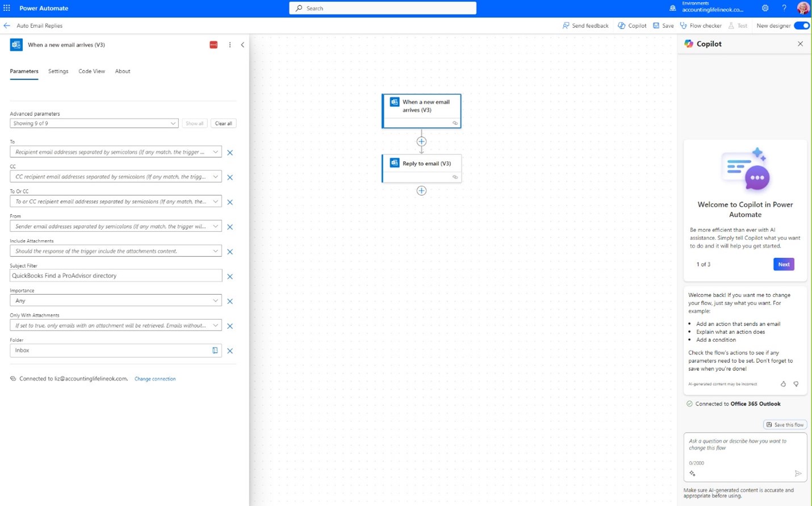Open the settings gear in the top bar
Screen dimensions: 812x506
(765, 8)
